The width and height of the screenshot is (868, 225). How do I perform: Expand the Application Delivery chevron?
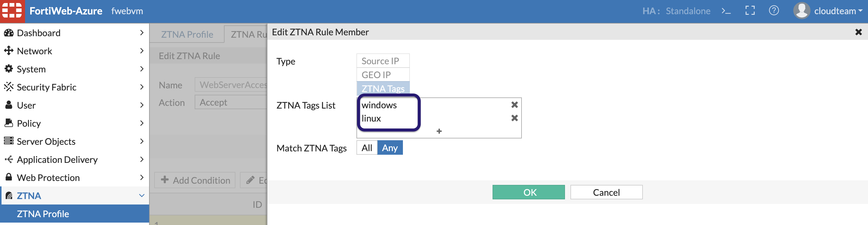tap(142, 159)
